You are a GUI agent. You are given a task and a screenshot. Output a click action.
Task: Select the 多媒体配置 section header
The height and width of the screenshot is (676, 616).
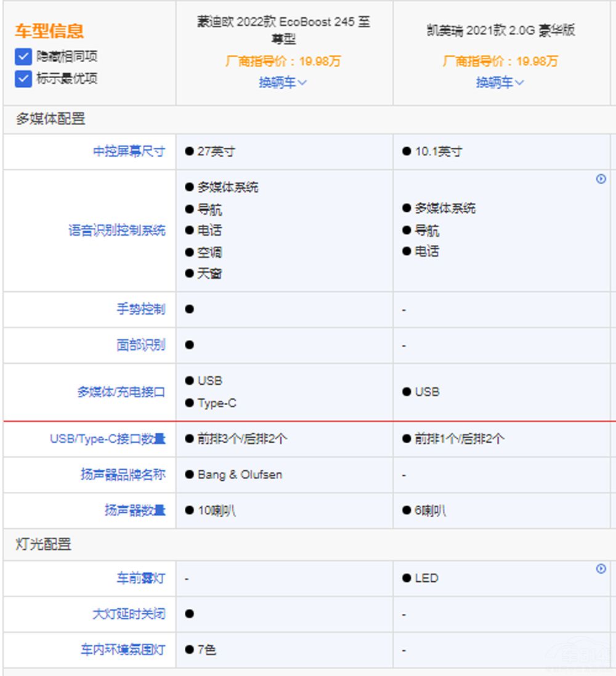click(51, 119)
